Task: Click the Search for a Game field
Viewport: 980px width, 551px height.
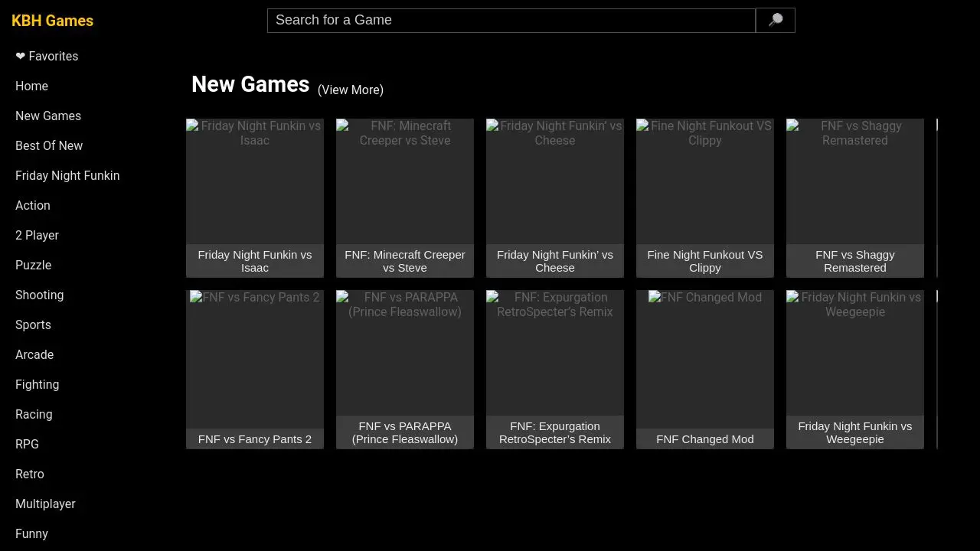Action: coord(511,21)
